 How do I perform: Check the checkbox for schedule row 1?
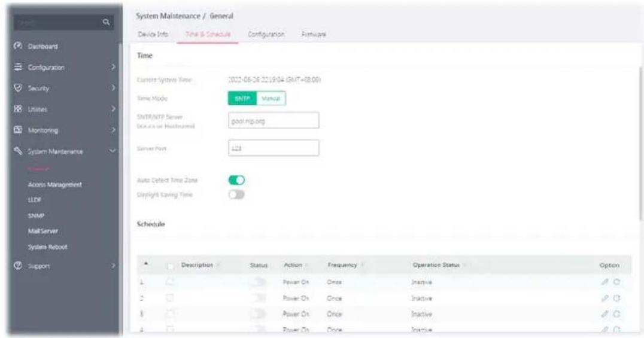point(170,282)
